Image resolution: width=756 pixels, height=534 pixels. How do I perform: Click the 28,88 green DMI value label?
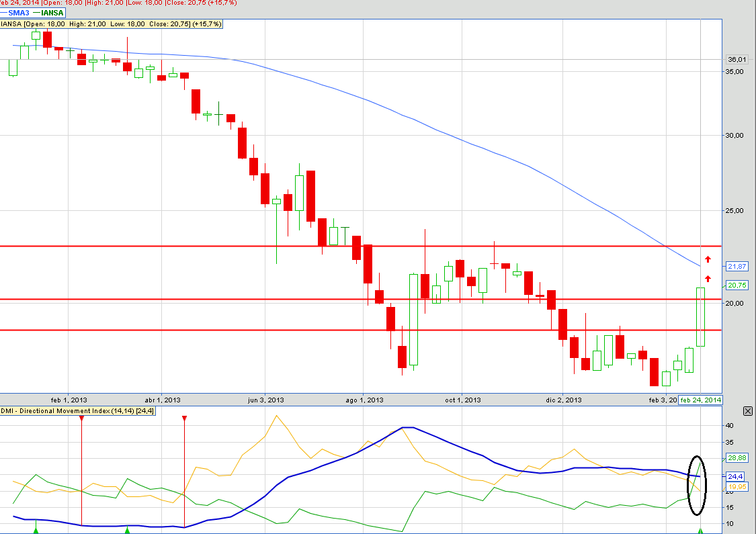(x=737, y=458)
